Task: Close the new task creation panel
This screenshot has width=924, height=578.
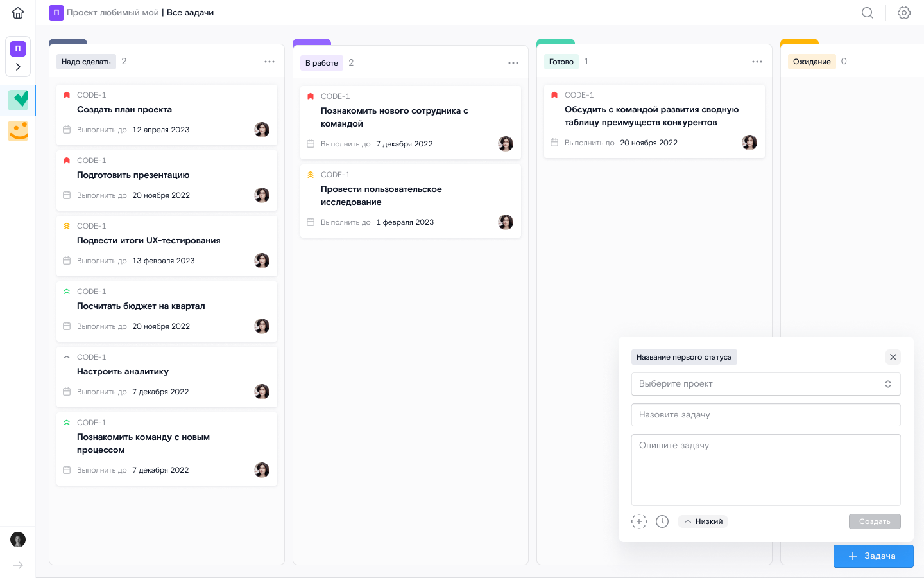Action: pos(893,357)
